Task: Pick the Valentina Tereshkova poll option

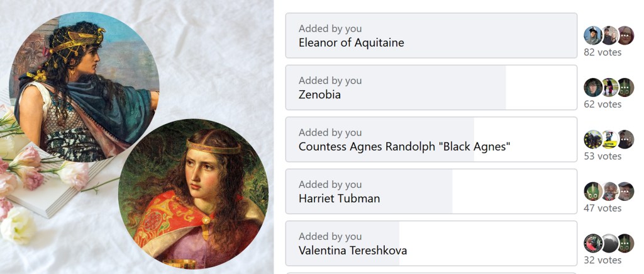Action: [431, 244]
